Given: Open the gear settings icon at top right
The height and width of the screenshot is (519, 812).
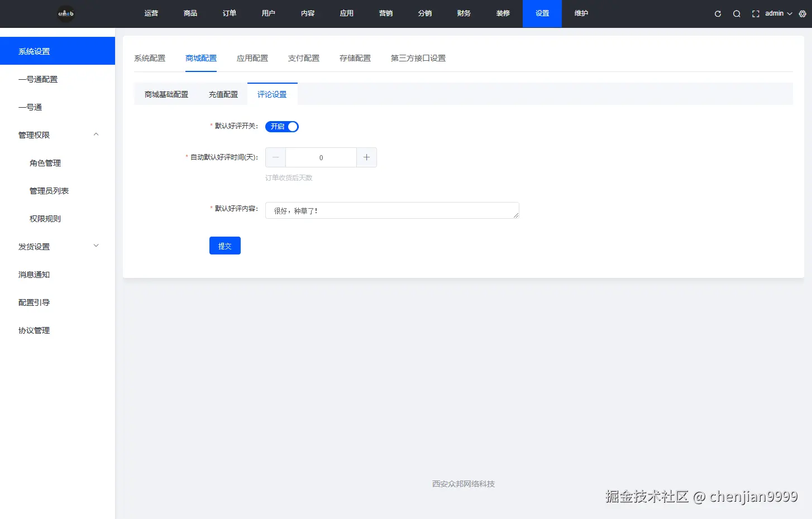Looking at the screenshot, I should pos(803,14).
